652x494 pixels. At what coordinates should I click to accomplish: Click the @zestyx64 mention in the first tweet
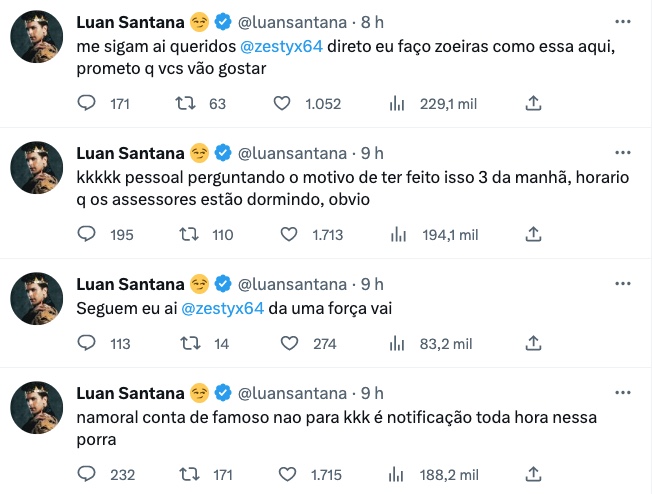[285, 46]
